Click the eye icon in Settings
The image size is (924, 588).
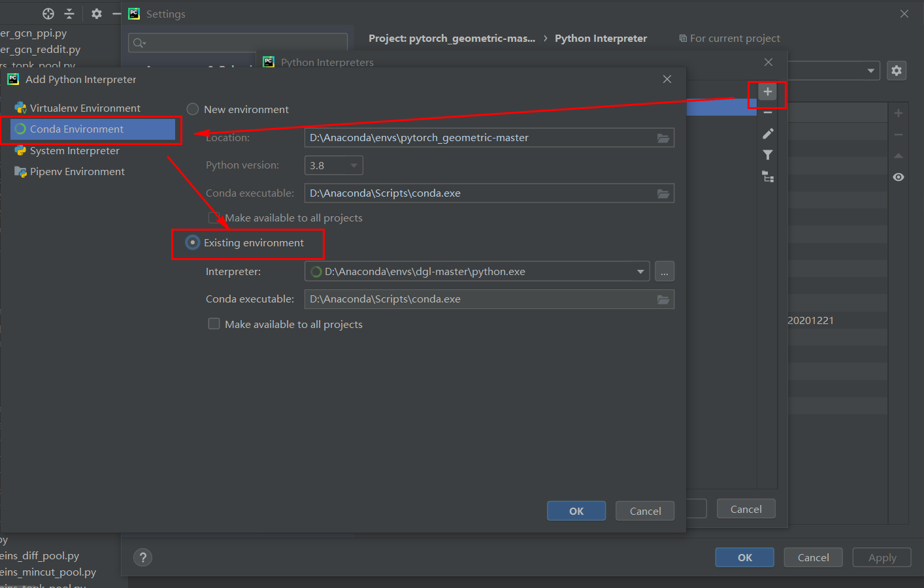tap(899, 177)
